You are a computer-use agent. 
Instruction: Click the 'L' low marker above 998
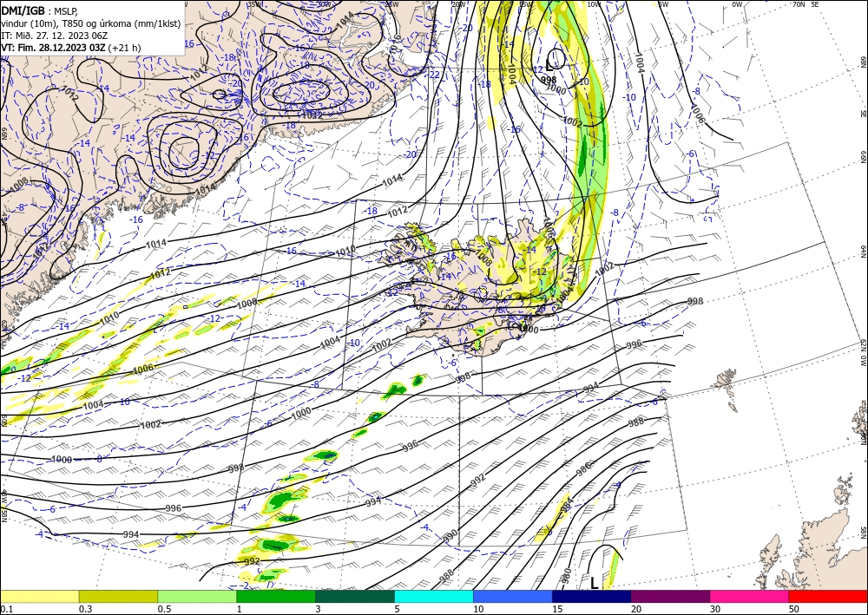coord(549,65)
